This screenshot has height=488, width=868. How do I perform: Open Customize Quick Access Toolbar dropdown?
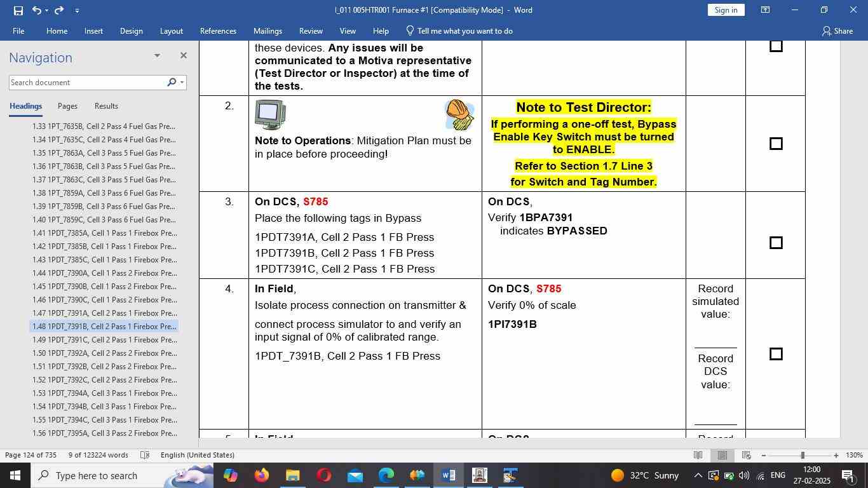pyautogui.click(x=77, y=10)
